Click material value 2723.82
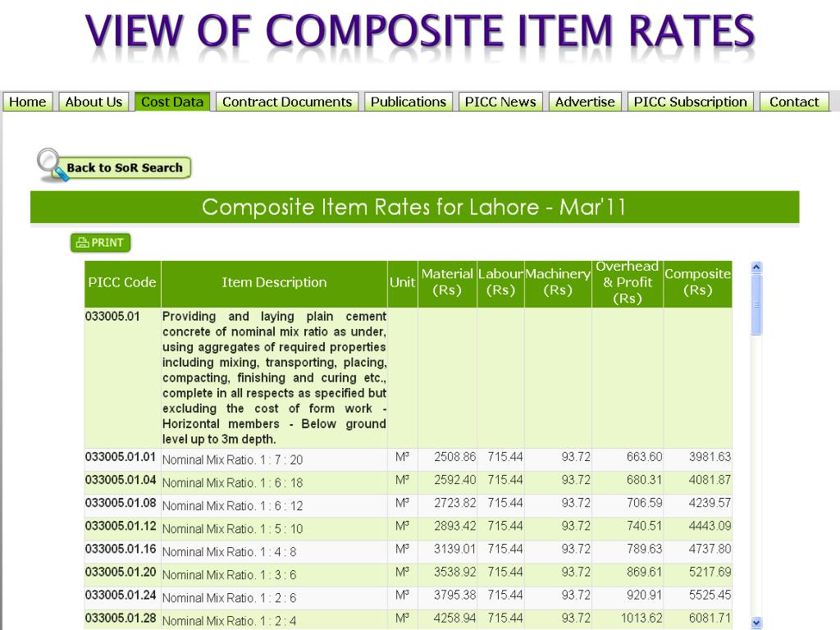The width and height of the screenshot is (840, 630). click(x=454, y=503)
